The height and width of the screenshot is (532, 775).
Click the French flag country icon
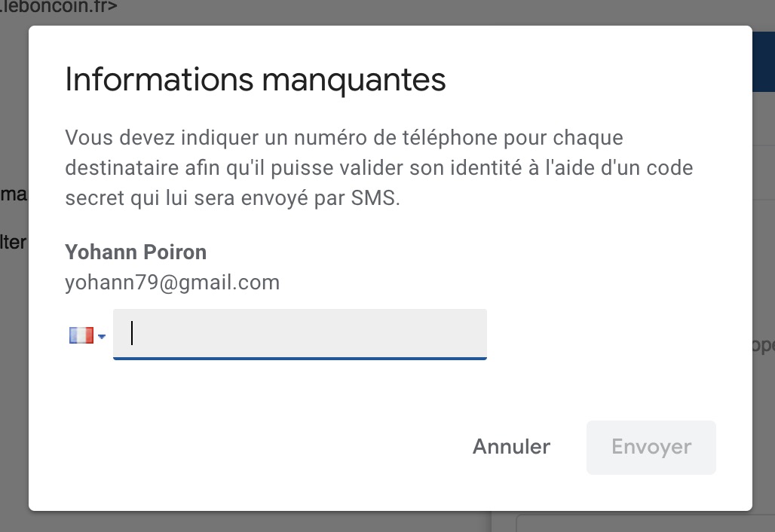[x=81, y=335]
